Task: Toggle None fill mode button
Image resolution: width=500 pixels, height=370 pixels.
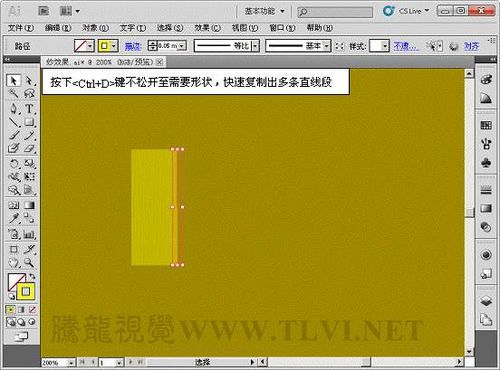Action: click(32, 310)
